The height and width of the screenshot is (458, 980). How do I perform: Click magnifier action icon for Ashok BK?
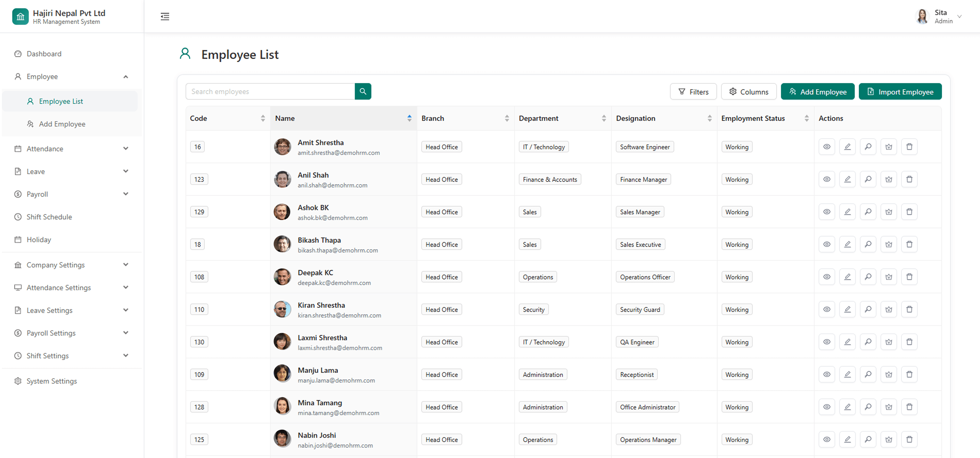tap(868, 212)
